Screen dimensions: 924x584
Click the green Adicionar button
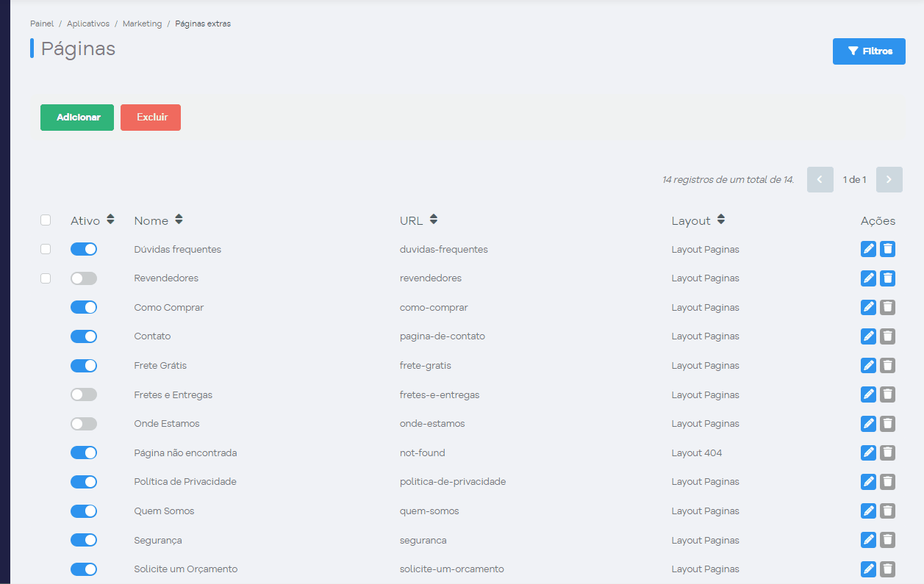pyautogui.click(x=77, y=118)
